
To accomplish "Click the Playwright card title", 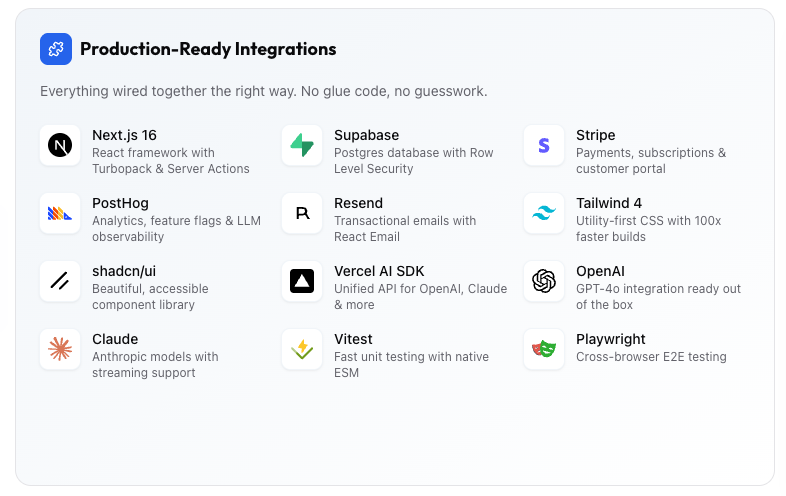I will coord(611,339).
